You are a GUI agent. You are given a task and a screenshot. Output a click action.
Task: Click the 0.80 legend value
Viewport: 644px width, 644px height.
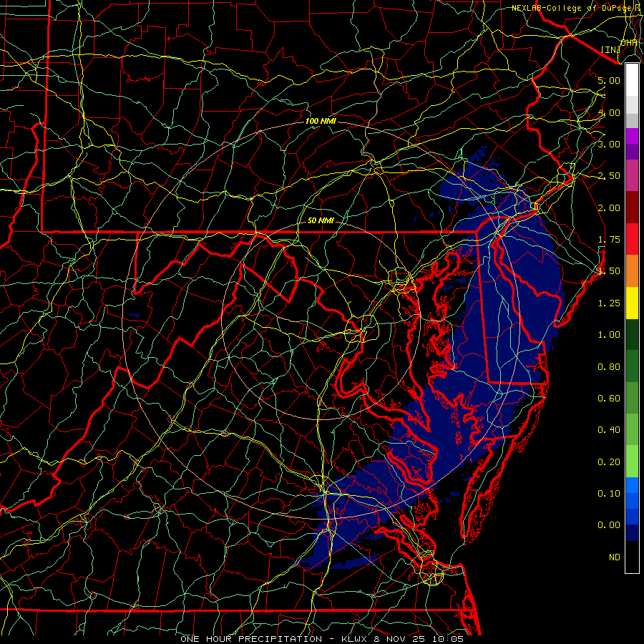tap(609, 367)
